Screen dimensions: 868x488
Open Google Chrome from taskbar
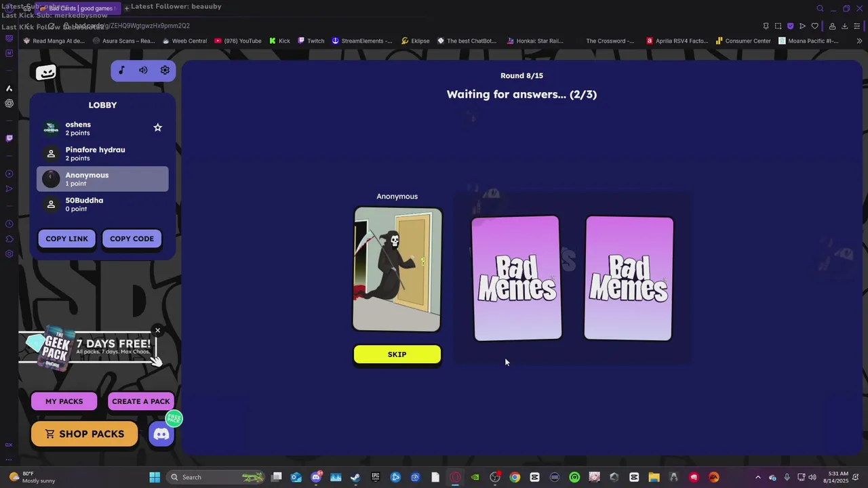(x=515, y=477)
